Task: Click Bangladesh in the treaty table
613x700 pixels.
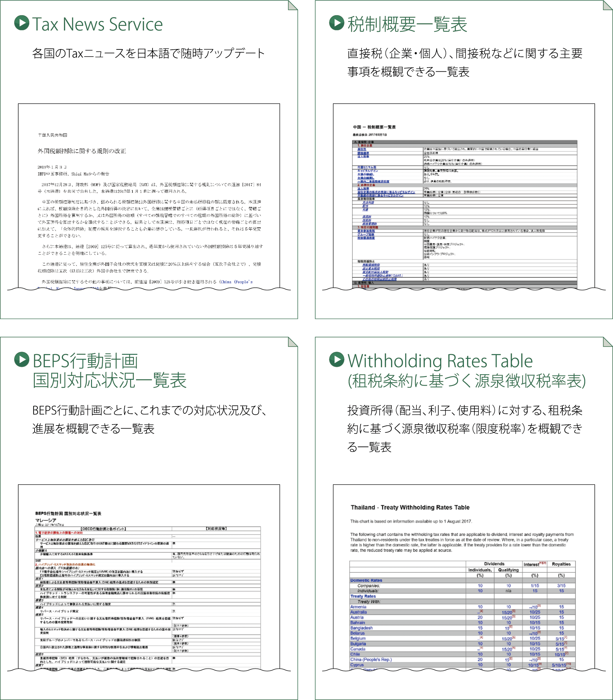Action: point(361,628)
